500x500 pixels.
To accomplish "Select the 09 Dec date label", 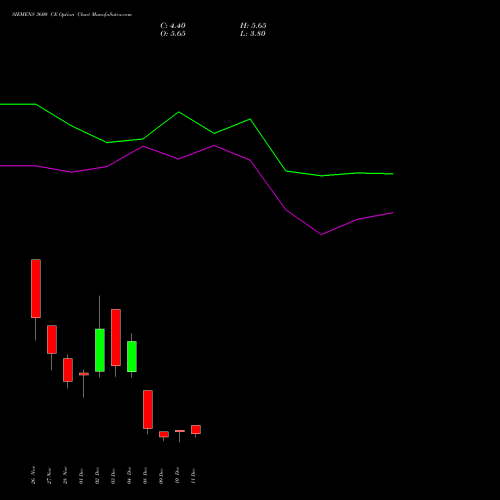I will (161, 476).
